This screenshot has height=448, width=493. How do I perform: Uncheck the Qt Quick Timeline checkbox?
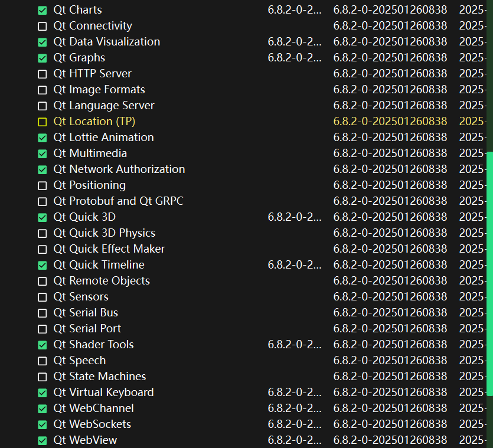coord(42,266)
